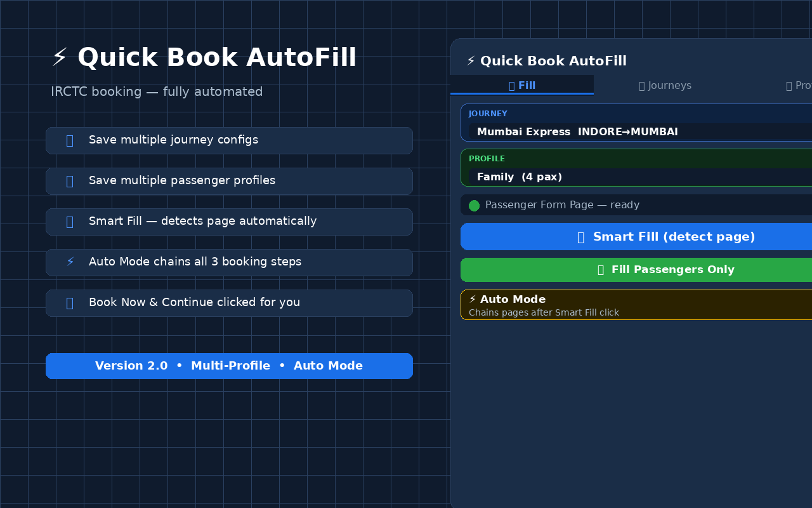
Task: Toggle the Auto Mode card
Action: (636, 305)
